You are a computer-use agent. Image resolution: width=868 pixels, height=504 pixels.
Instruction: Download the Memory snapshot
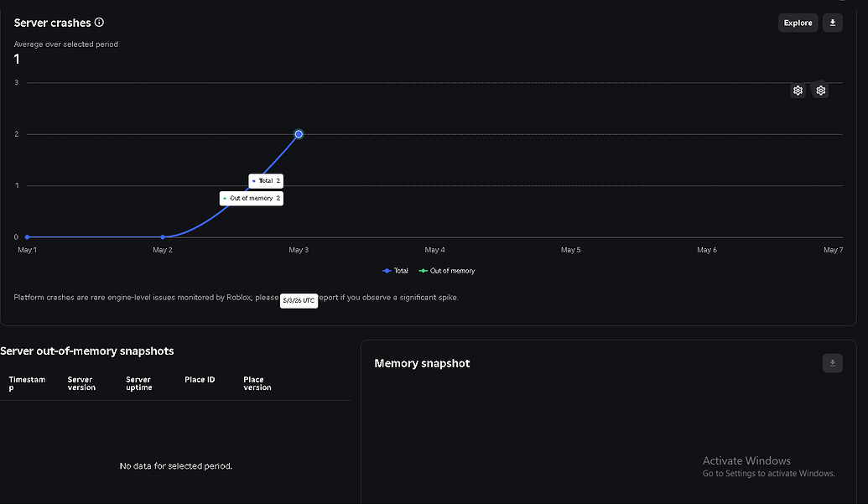click(x=832, y=363)
